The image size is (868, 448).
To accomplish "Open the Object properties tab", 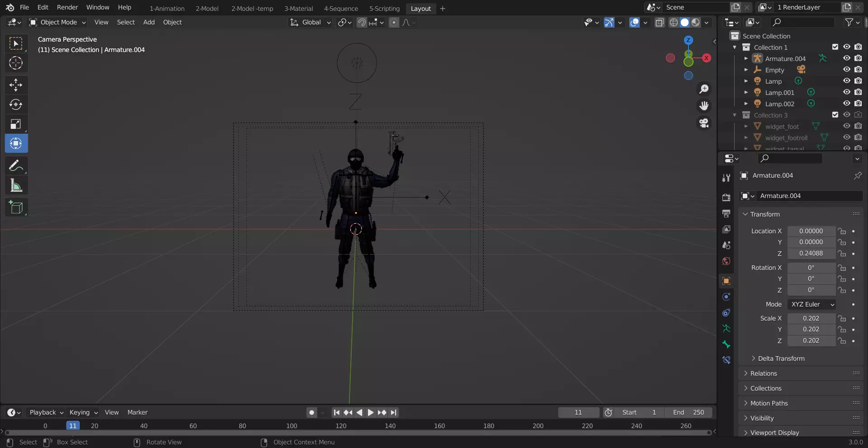I will point(726,281).
